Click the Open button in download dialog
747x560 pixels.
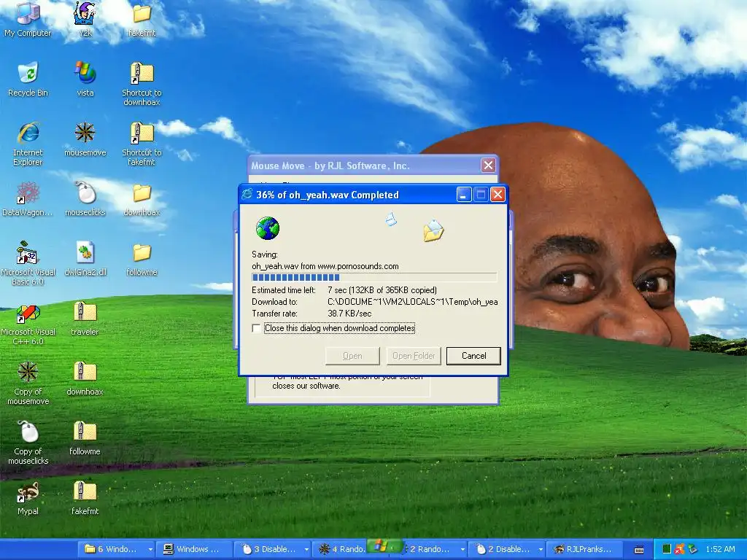coord(352,356)
